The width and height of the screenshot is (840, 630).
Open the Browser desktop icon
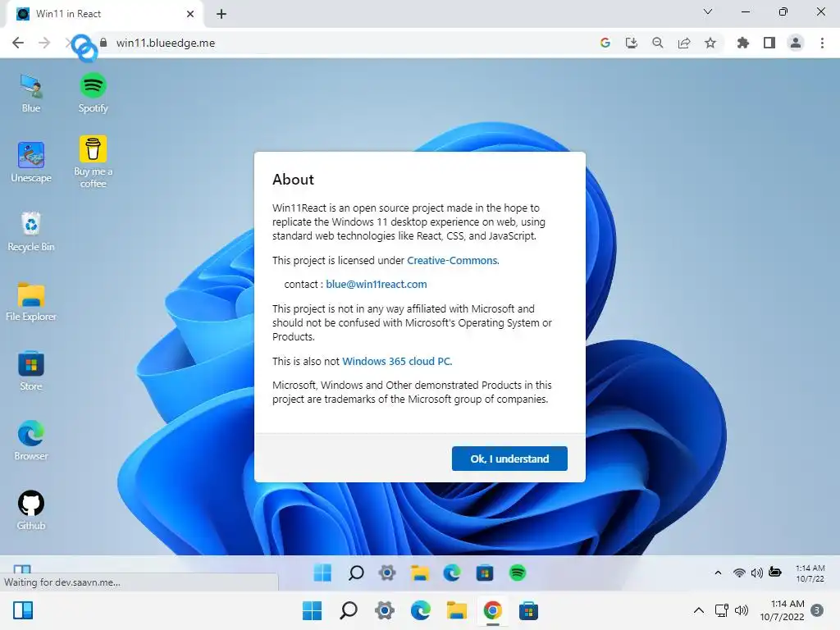point(31,441)
